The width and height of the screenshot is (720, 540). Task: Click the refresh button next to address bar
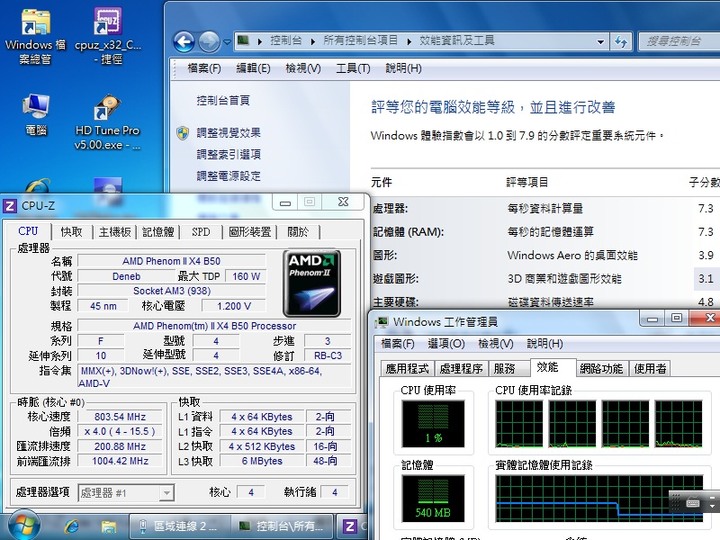click(x=621, y=42)
